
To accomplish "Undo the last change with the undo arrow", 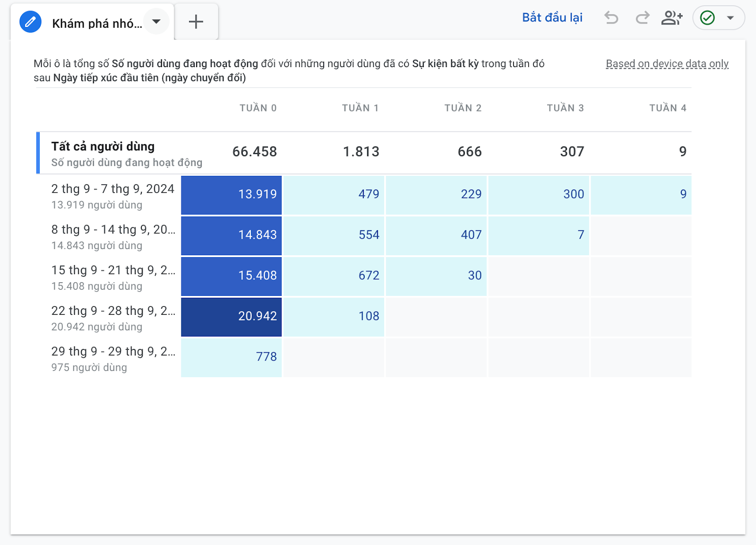I will (611, 18).
